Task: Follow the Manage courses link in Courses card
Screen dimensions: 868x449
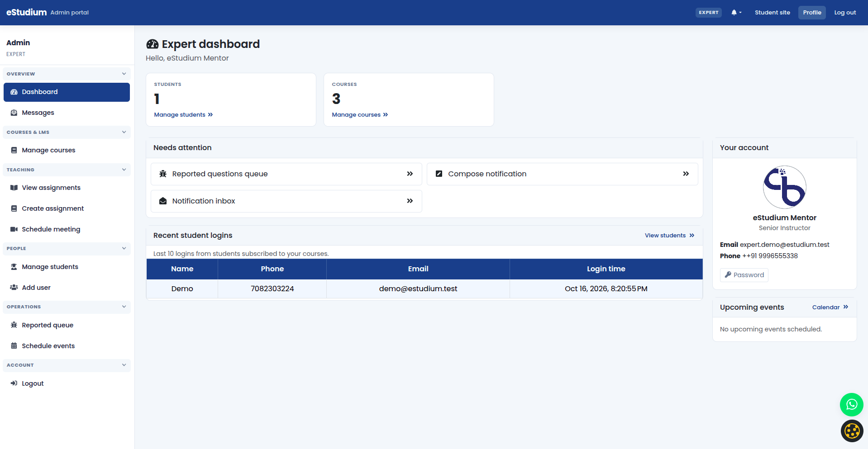Action: (360, 115)
